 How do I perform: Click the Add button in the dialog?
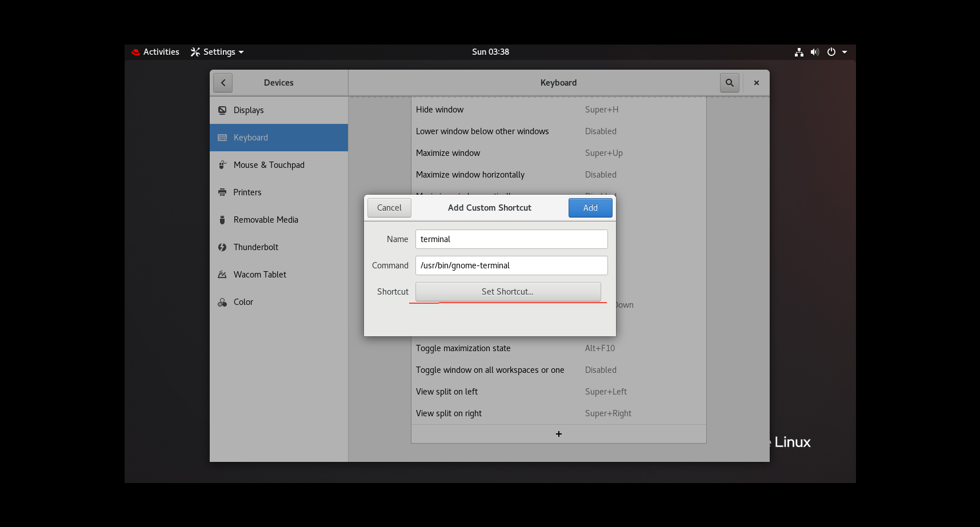590,207
